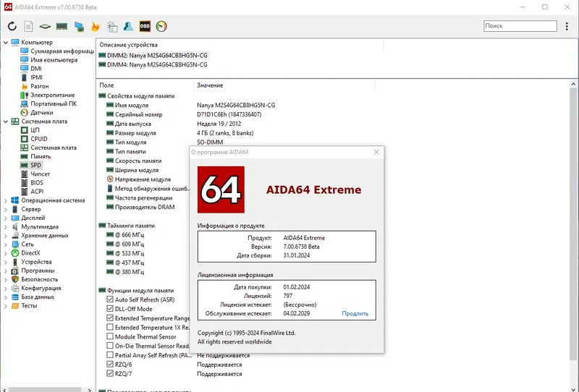Select the CPUID tree entry

point(39,139)
